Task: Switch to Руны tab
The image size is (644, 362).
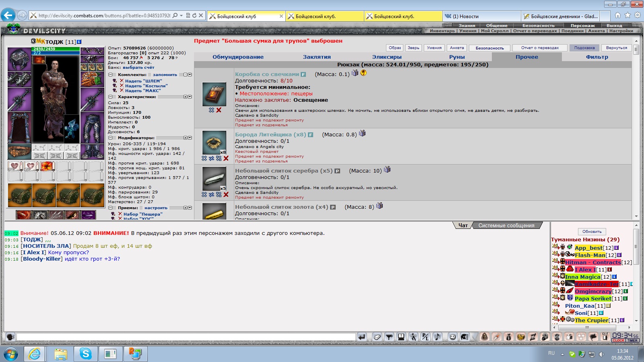Action: pyautogui.click(x=457, y=57)
